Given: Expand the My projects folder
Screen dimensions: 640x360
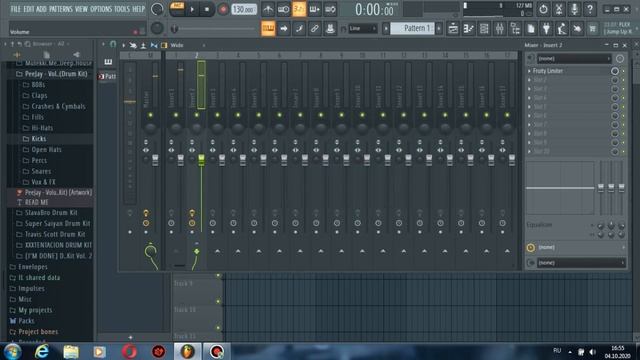Looking at the screenshot, I should 35,310.
